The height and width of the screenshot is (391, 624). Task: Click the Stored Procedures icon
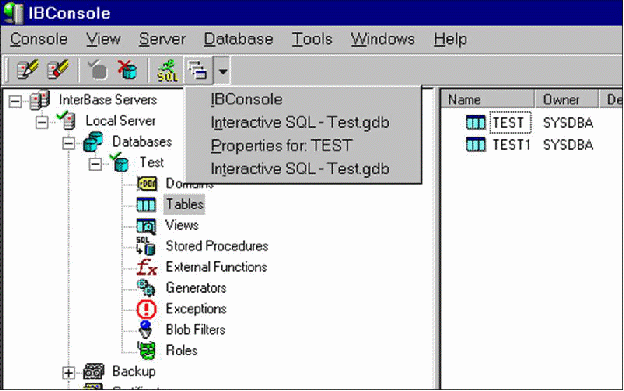(x=146, y=246)
